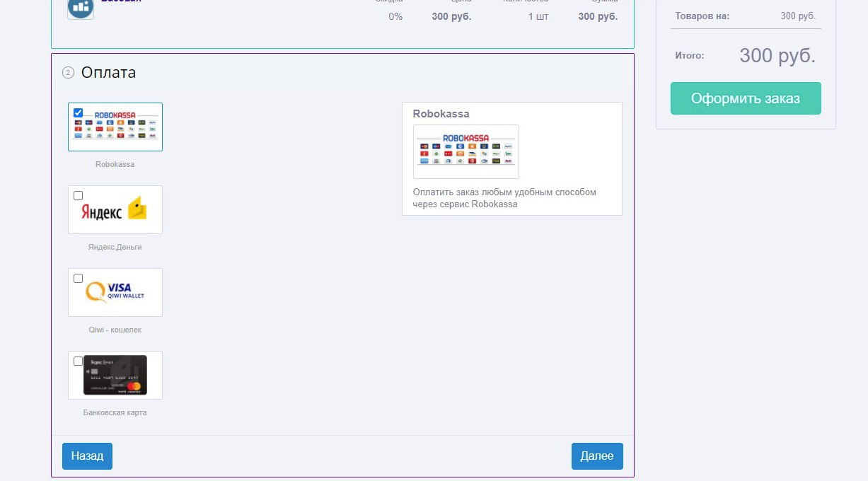Click the 0% discount value
The width and height of the screenshot is (868, 481).
pyautogui.click(x=395, y=16)
